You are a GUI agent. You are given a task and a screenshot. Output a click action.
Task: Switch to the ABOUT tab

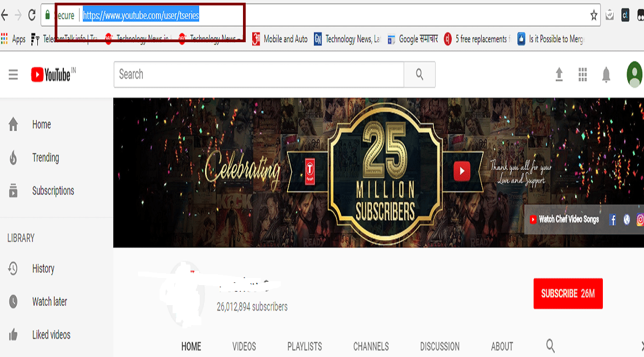pyautogui.click(x=502, y=346)
